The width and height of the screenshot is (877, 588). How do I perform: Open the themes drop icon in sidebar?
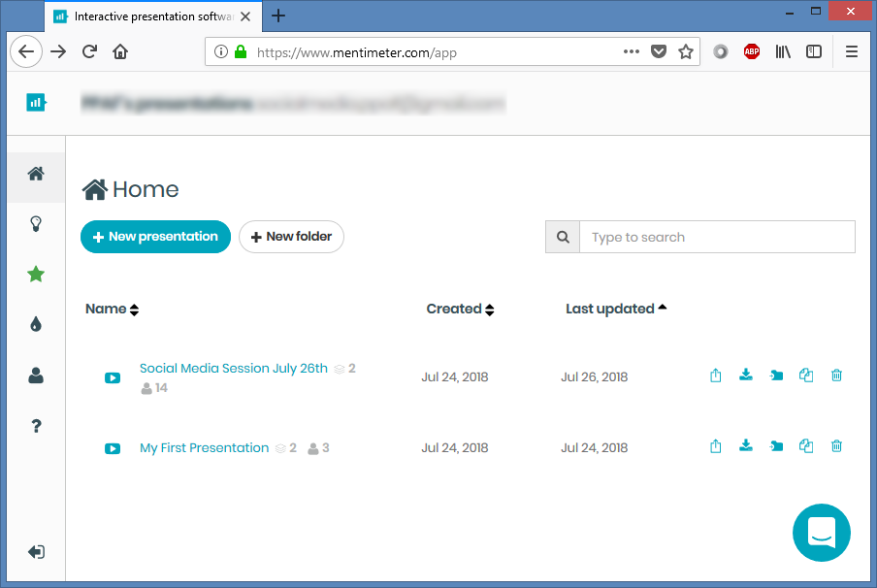[x=36, y=324]
